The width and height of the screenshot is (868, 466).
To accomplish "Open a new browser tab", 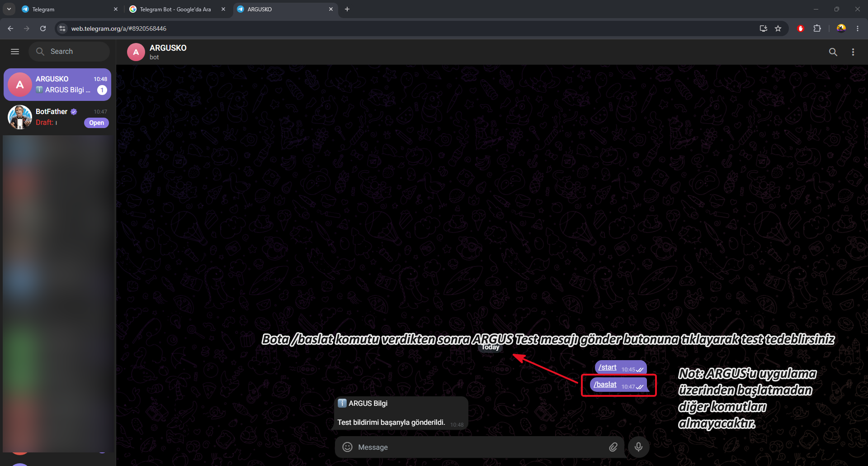I will pyautogui.click(x=347, y=9).
